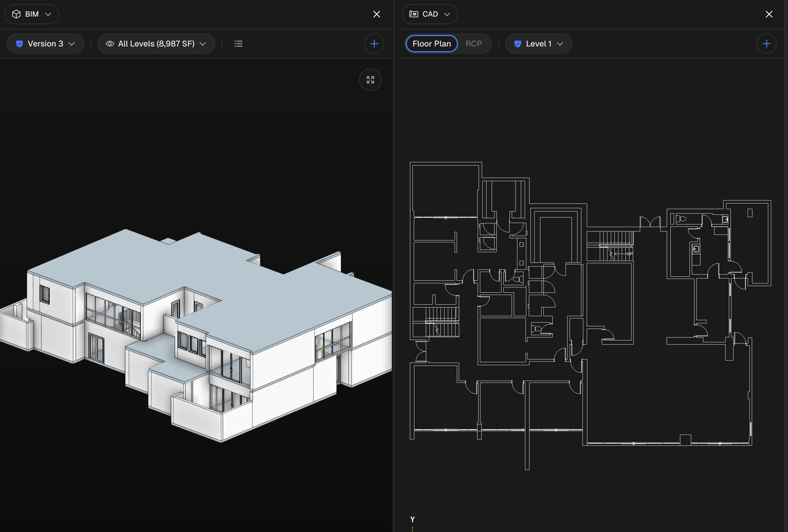Viewport: 788px width, 532px height.
Task: Switch to the RCP view
Action: pyautogui.click(x=473, y=44)
